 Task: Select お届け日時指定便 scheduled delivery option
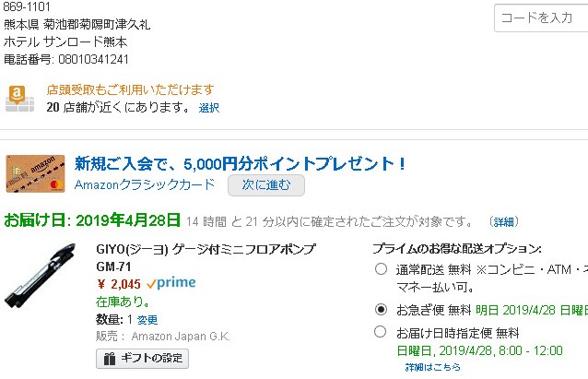click(x=381, y=332)
